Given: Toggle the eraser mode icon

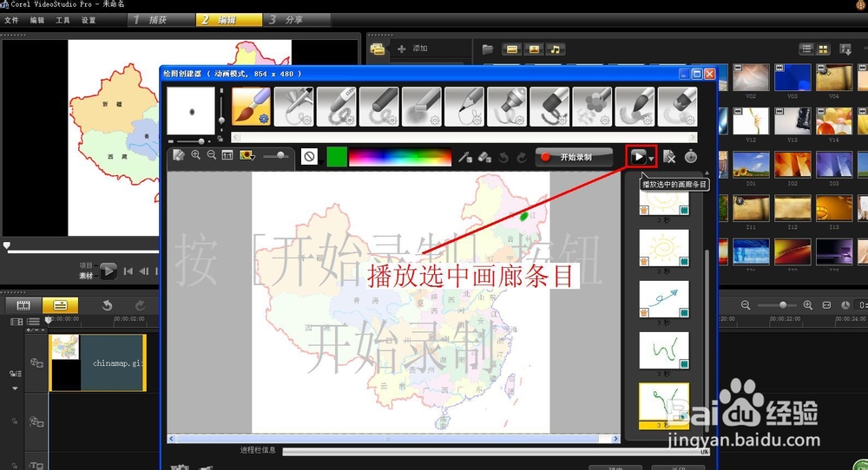Looking at the screenshot, I should tap(484, 158).
